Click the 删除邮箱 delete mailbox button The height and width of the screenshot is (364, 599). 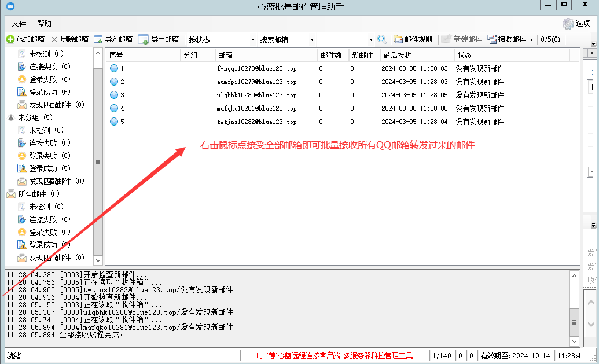coord(70,39)
